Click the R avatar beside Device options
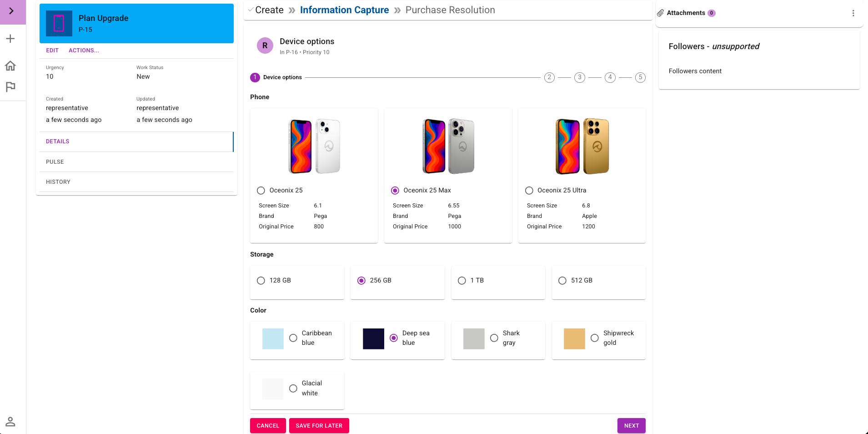868x434 pixels. [x=265, y=45]
